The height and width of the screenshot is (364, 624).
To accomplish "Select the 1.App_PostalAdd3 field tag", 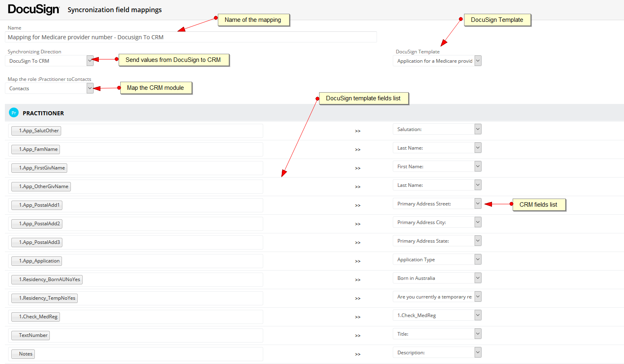I will coord(37,242).
